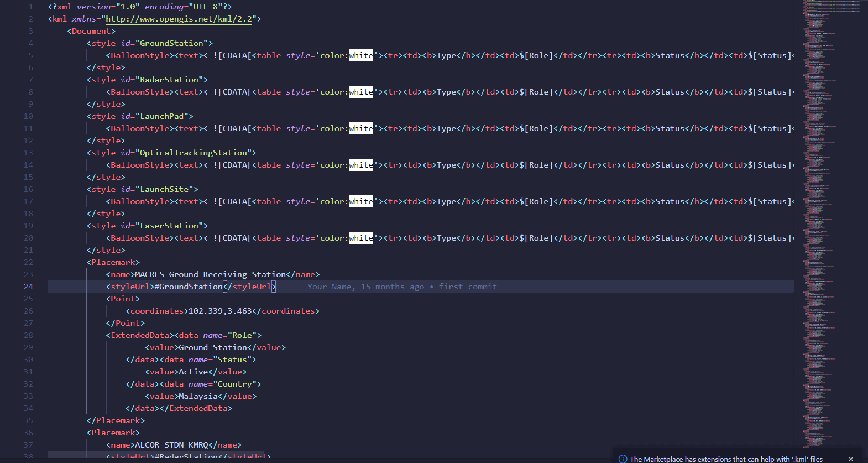Click the xml version declaration on line 1
The image size is (868, 463).
[140, 7]
